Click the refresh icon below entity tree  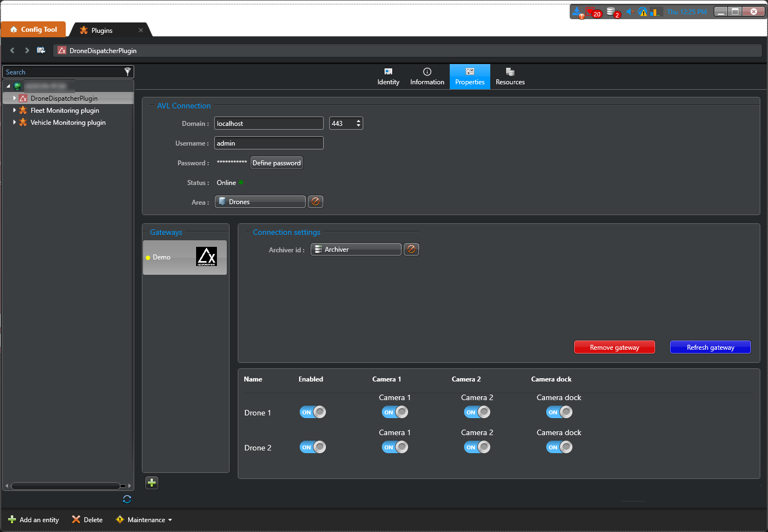(127, 499)
